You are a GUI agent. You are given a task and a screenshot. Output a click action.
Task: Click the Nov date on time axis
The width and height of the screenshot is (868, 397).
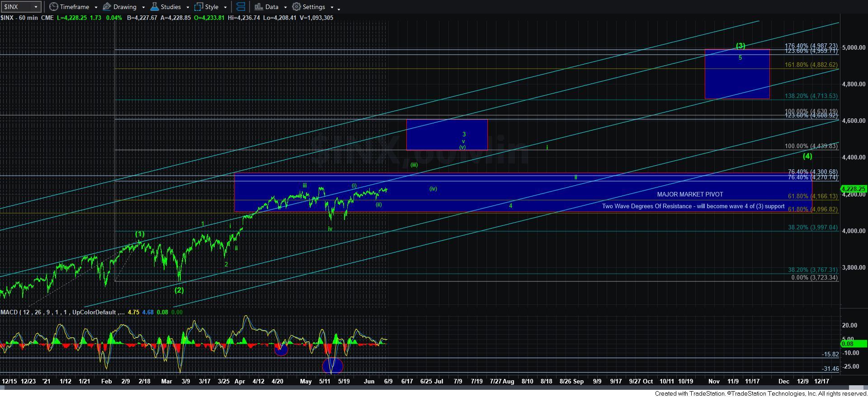click(x=714, y=381)
